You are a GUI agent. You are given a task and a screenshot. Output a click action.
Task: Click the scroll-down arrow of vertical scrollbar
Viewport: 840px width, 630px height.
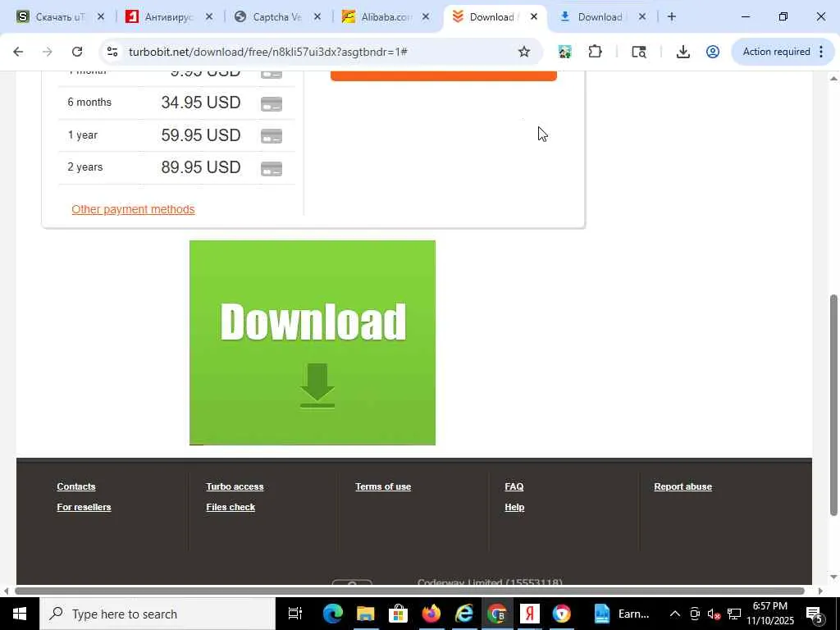point(833,577)
